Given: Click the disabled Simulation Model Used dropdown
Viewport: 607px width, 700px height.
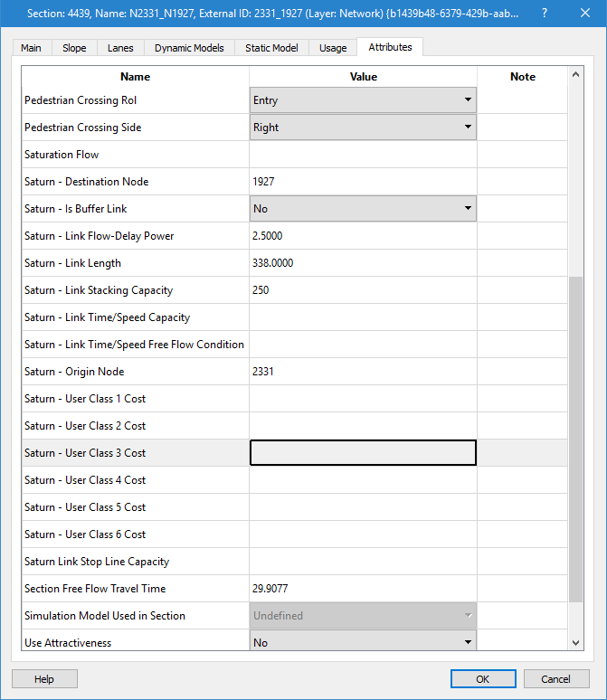Looking at the screenshot, I should pyautogui.click(x=363, y=616).
